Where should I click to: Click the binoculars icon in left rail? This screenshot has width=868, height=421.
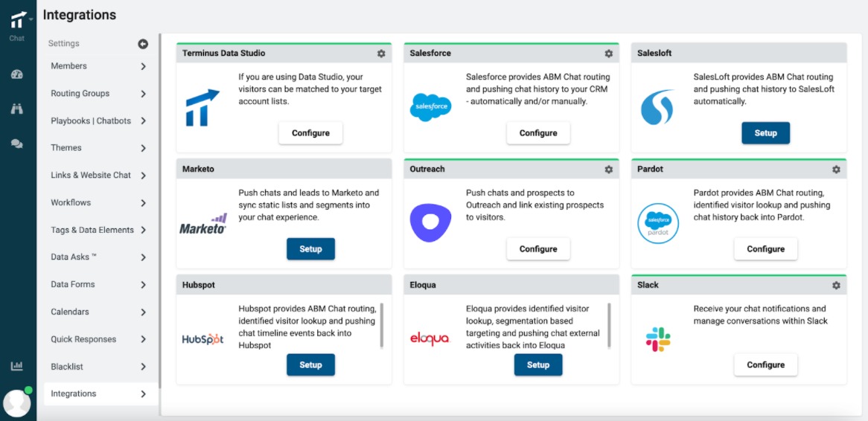(17, 109)
